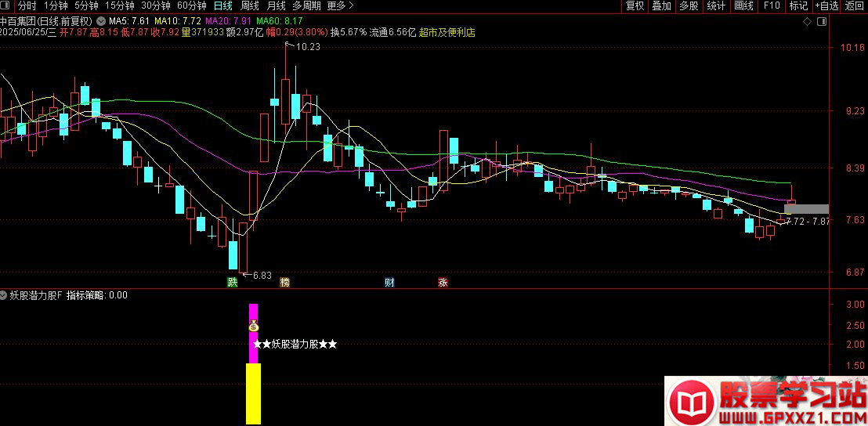The image size is (868, 426).
Task: Open the 多周期 multi-period view
Action: (306, 6)
